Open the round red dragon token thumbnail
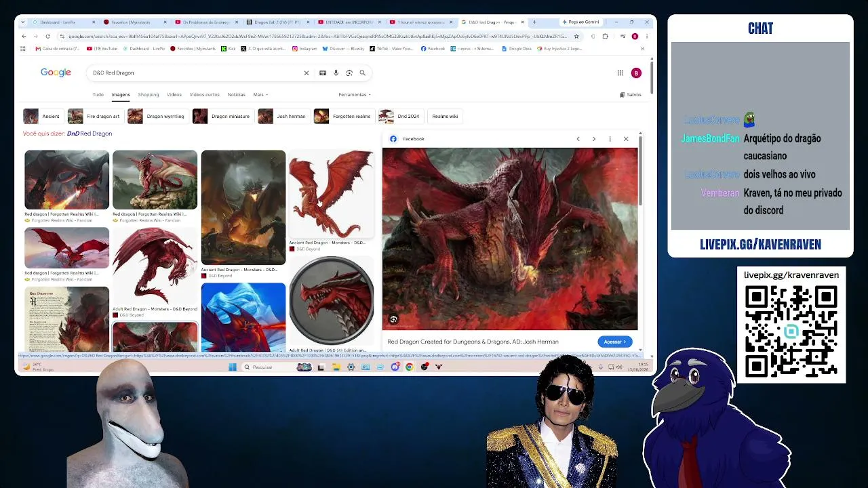 point(332,302)
